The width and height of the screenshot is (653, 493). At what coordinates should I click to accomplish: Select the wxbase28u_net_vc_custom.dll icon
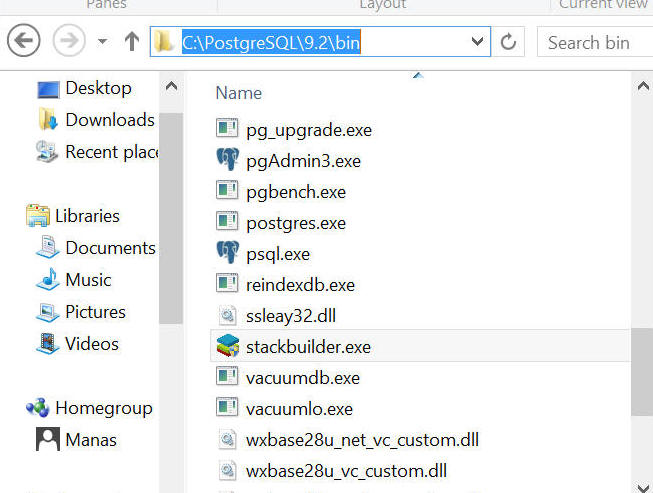point(227,439)
